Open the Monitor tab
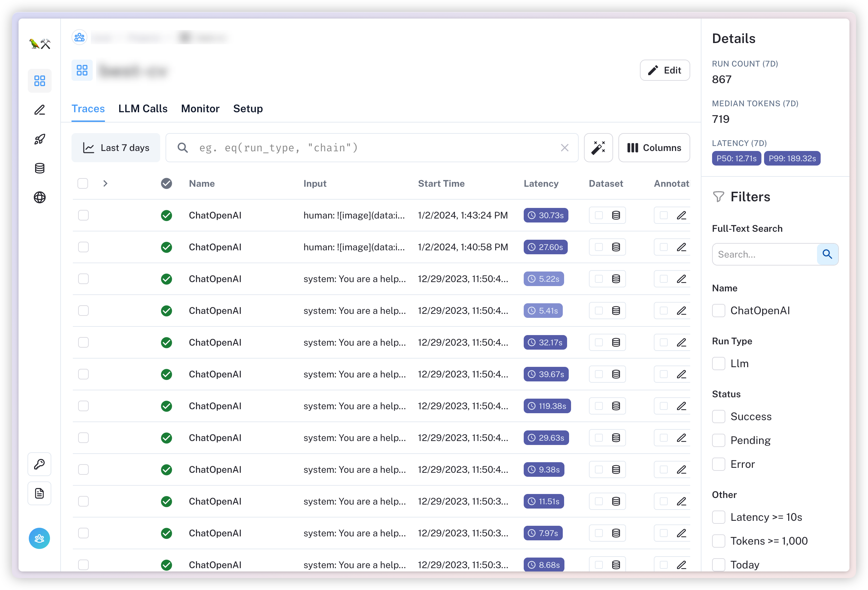The image size is (868, 590). (200, 109)
